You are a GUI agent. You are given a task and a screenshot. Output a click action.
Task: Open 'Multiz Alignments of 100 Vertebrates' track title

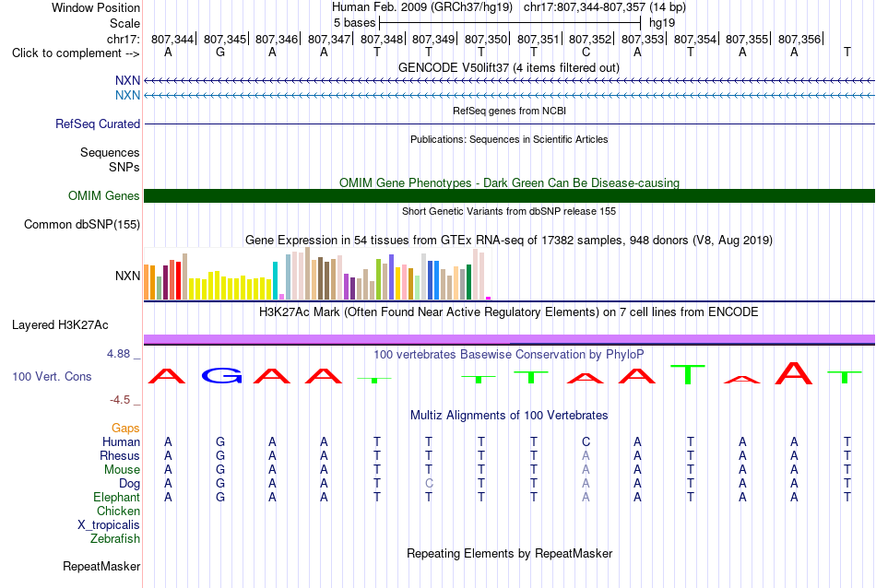509,416
